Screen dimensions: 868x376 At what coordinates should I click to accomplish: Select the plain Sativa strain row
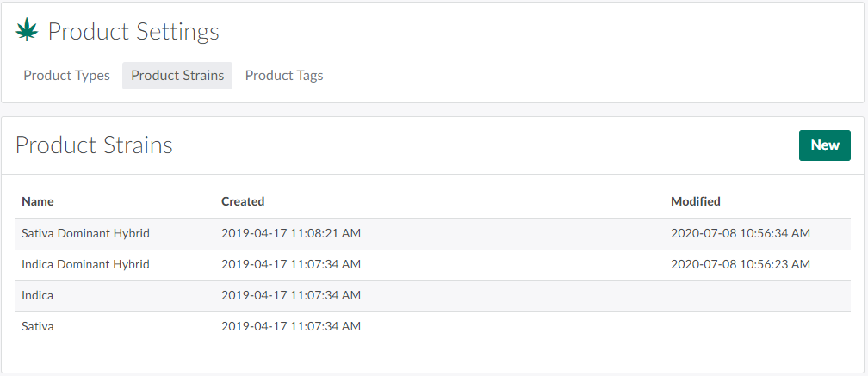pos(37,326)
